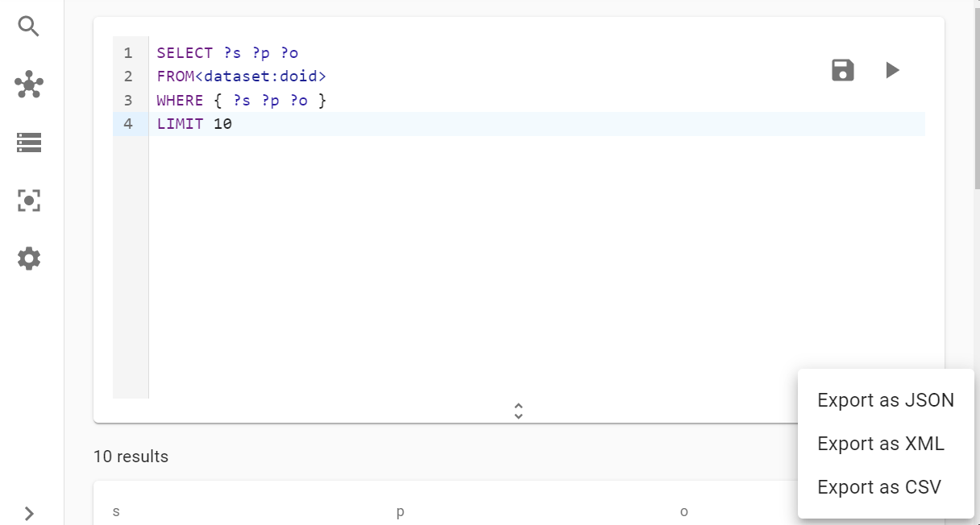The height and width of the screenshot is (525, 980).
Task: Open settings via the gear icon
Action: click(x=29, y=258)
